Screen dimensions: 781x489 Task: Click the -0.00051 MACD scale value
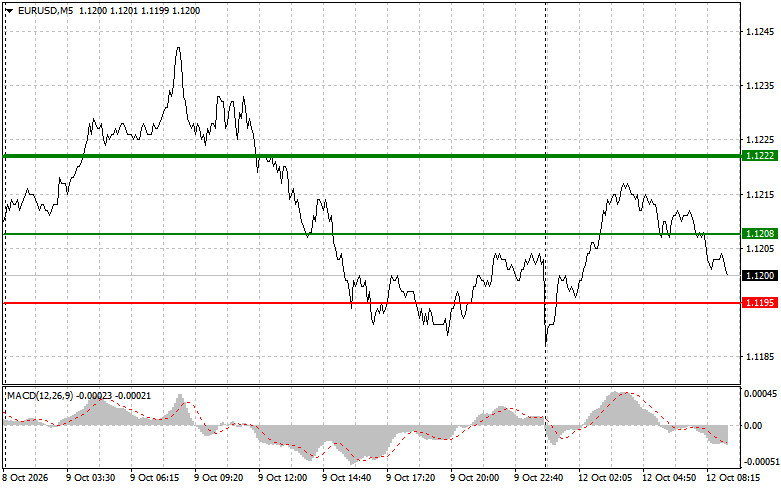pyautogui.click(x=761, y=462)
